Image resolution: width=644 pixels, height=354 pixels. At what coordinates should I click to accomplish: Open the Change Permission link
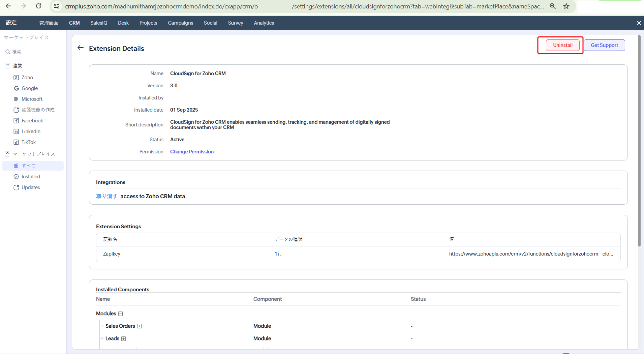(192, 152)
